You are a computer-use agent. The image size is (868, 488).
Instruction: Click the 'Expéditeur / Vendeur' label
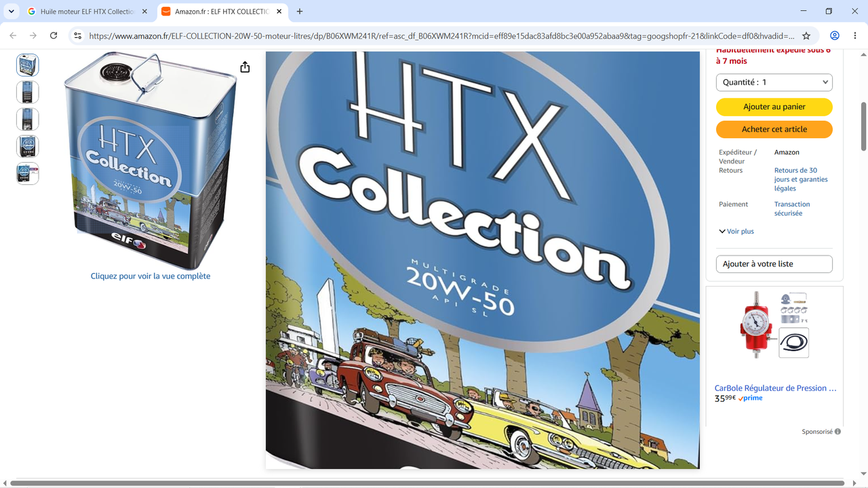(x=738, y=157)
